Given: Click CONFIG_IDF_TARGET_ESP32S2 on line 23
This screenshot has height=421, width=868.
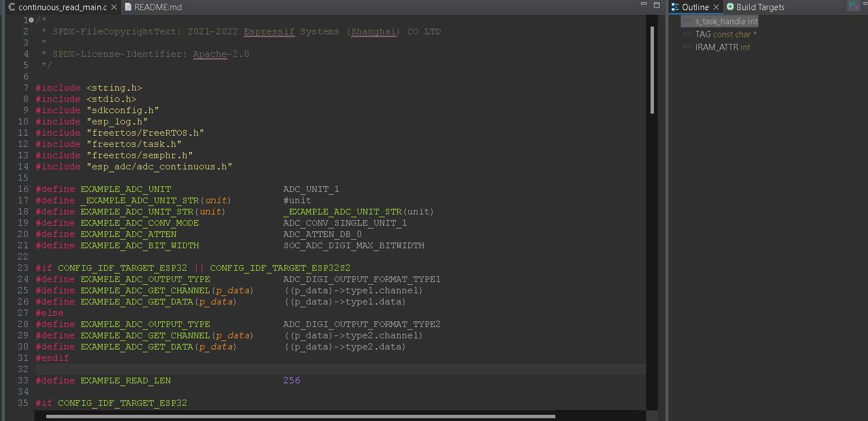Looking at the screenshot, I should click(280, 268).
